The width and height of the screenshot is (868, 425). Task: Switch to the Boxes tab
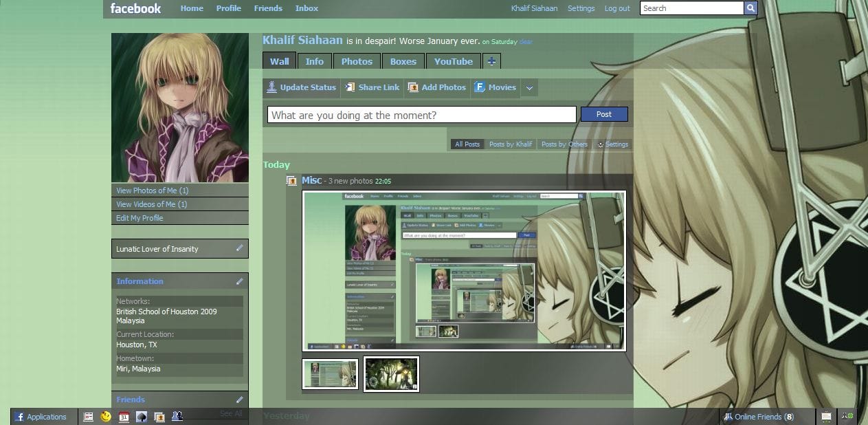[403, 61]
